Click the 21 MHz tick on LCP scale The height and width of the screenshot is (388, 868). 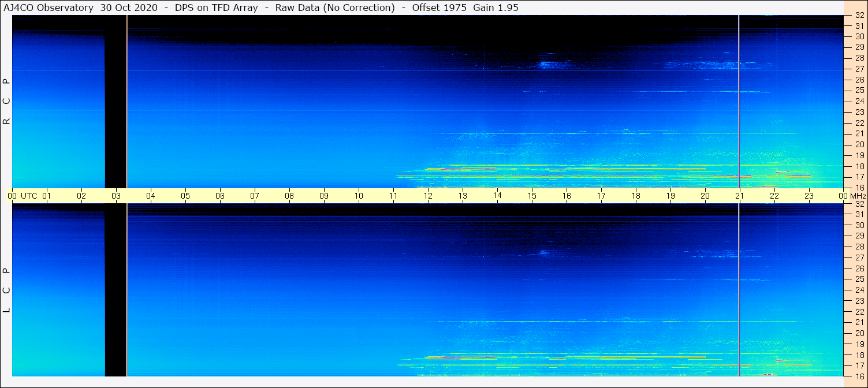(859, 322)
